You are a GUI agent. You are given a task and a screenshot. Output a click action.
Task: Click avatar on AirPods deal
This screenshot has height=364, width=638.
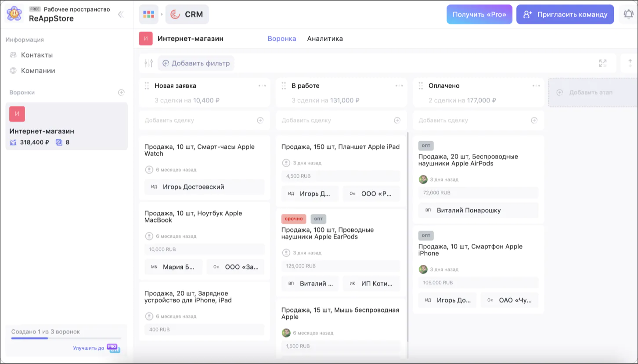point(423,179)
